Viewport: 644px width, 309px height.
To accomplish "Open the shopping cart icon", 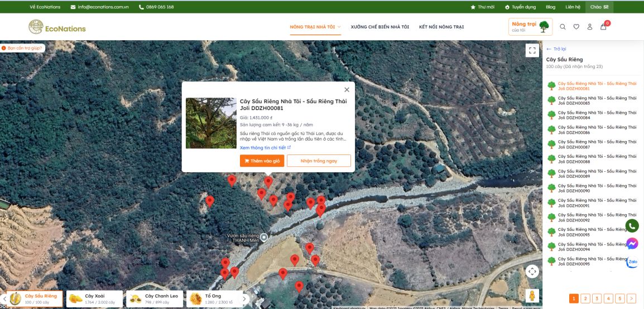I will tap(603, 27).
